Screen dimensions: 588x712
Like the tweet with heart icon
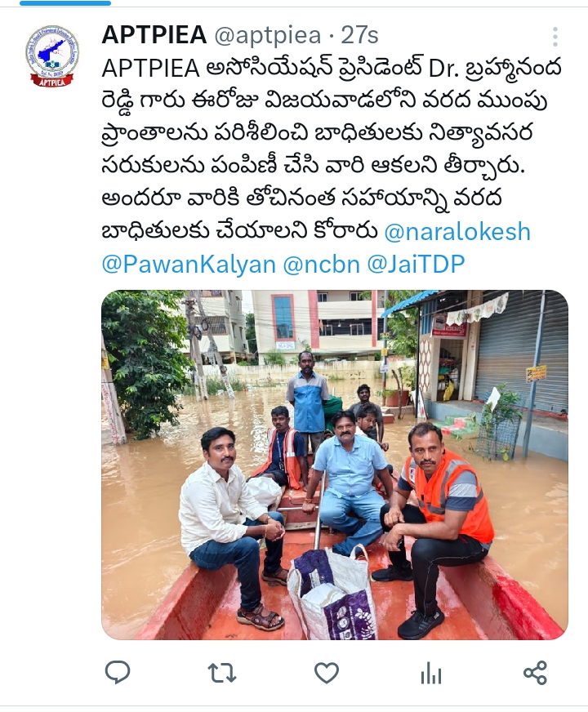pyautogui.click(x=327, y=673)
